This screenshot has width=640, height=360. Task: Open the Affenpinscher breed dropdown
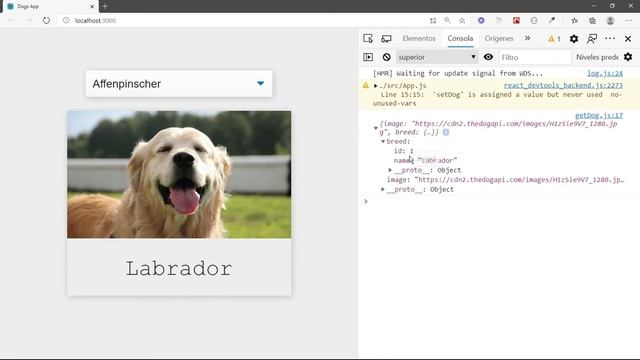[x=179, y=84]
